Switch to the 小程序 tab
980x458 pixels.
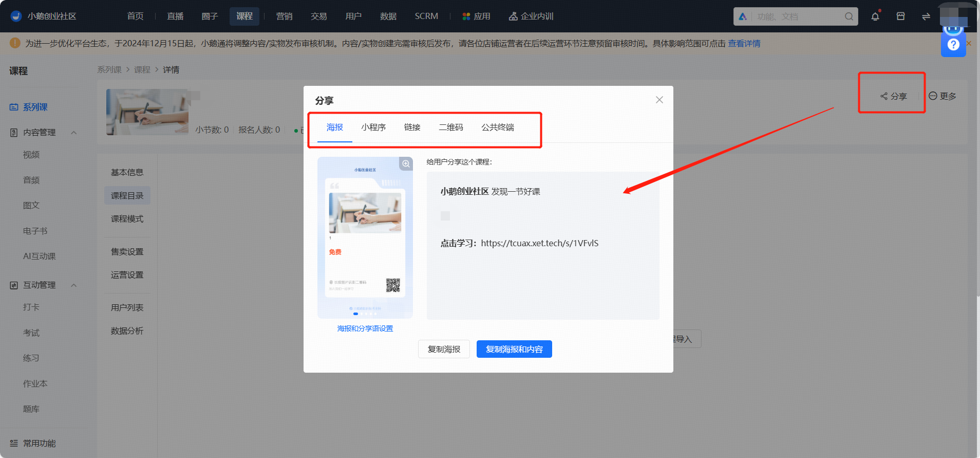point(373,127)
